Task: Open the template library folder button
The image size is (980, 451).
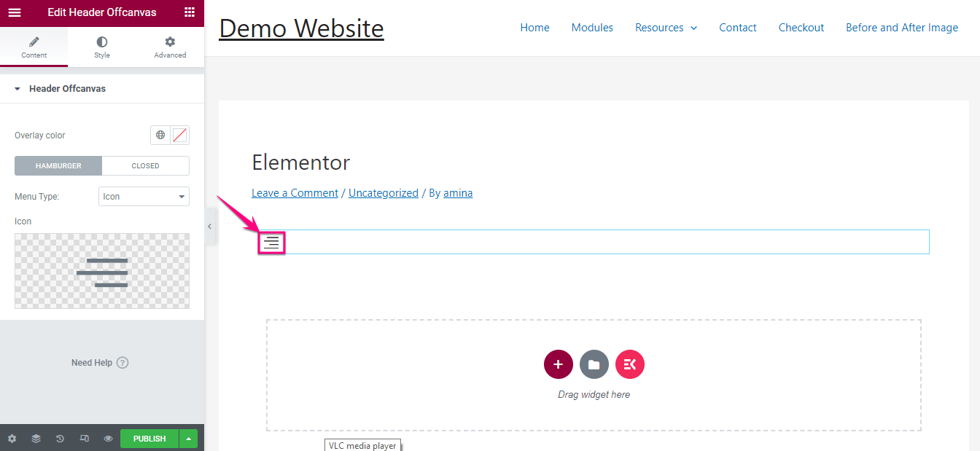Action: (594, 364)
